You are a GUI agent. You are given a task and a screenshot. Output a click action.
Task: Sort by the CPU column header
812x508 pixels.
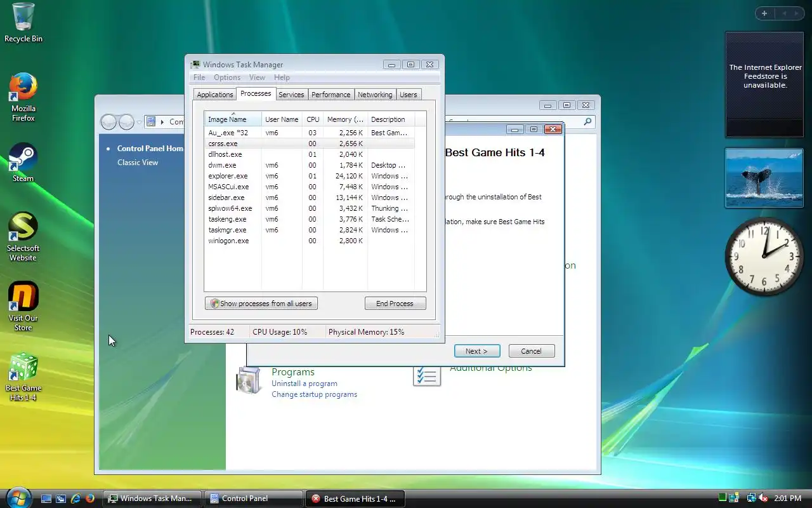(x=313, y=119)
